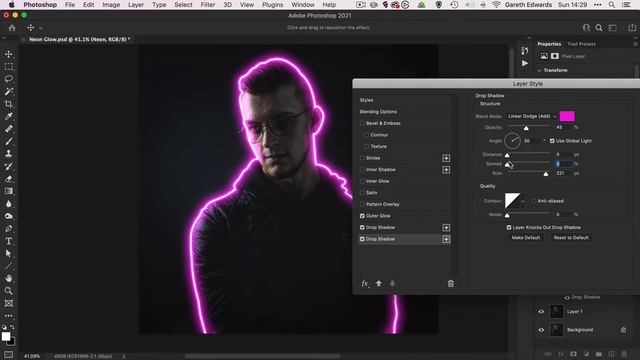Select the Brush tool
The image size is (640, 360).
(9, 141)
